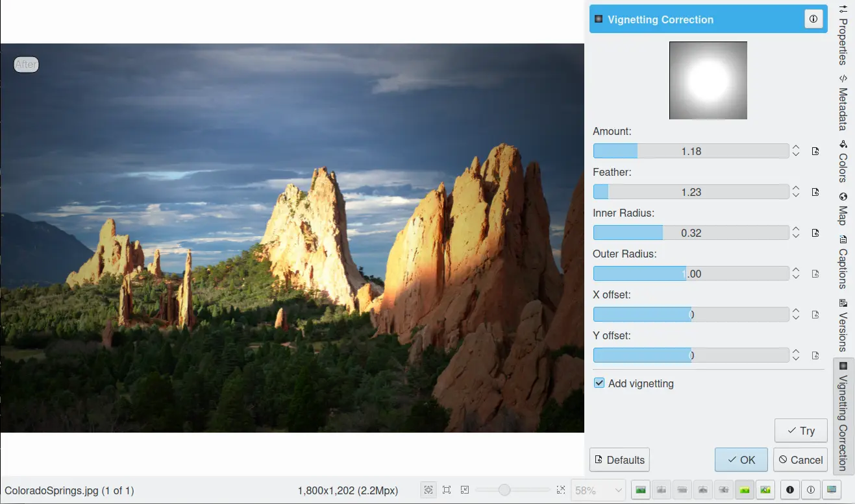Click the Outer Radius stepper arrows

[796, 274]
